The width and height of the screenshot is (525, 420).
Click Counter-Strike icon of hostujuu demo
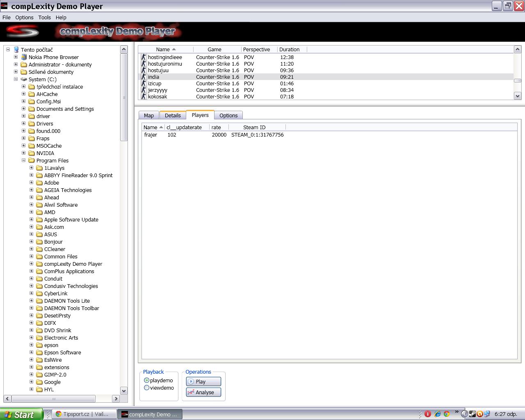[144, 70]
